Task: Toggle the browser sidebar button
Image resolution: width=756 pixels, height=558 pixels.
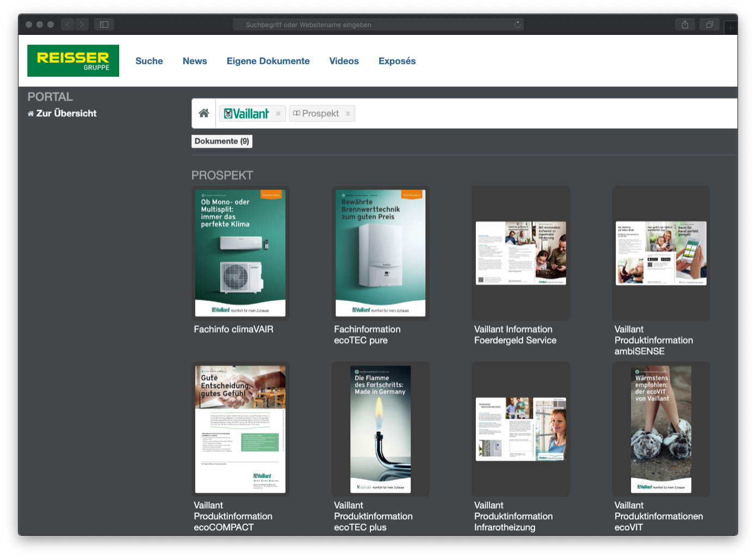Action: point(104,24)
